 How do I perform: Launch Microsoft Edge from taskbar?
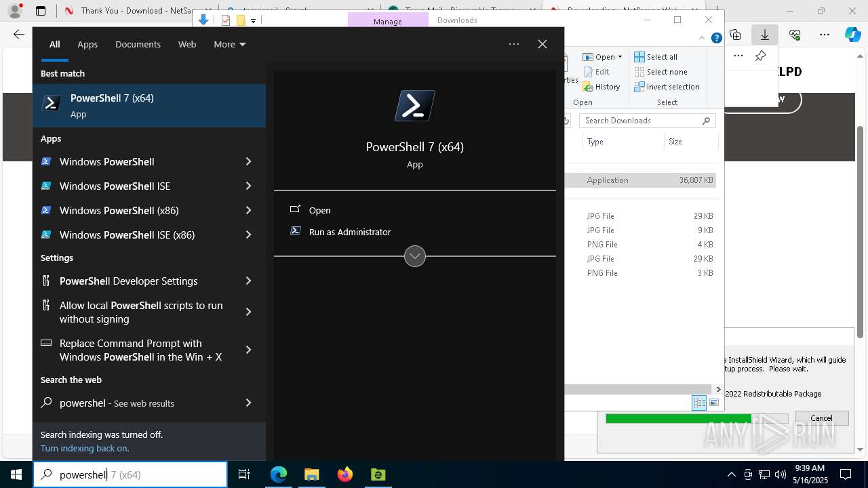279,474
